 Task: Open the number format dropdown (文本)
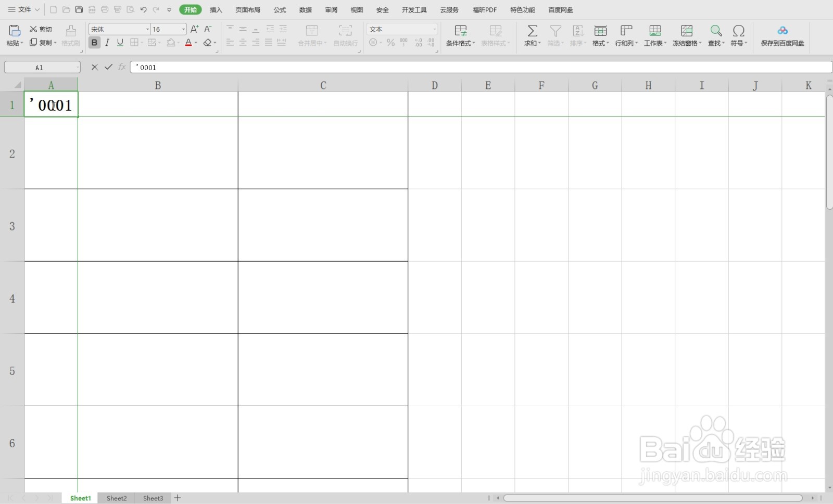click(x=435, y=29)
